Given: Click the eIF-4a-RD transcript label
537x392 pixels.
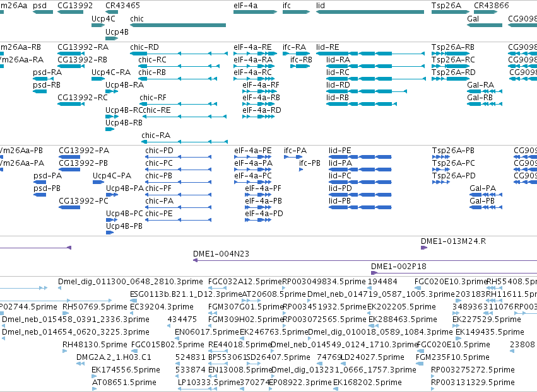Looking at the screenshot, I should 262,110.
